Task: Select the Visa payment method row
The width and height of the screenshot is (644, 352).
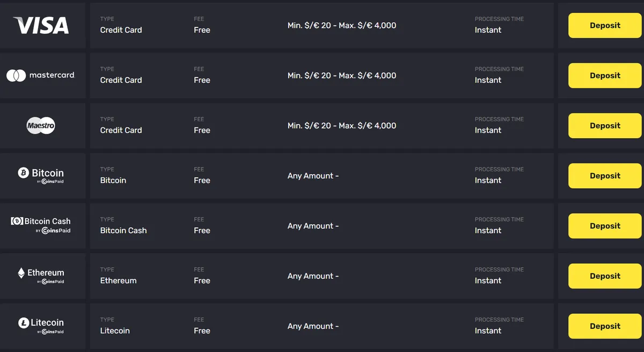Action: click(322, 25)
